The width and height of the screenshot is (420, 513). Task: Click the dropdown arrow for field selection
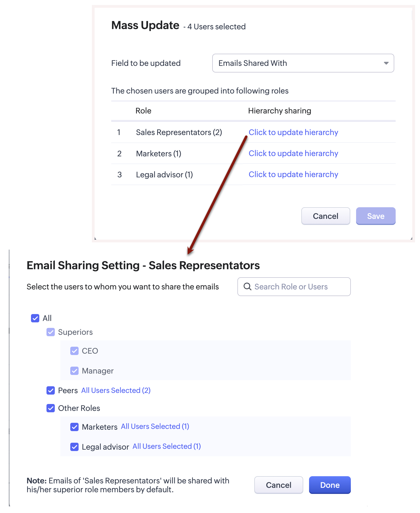386,63
